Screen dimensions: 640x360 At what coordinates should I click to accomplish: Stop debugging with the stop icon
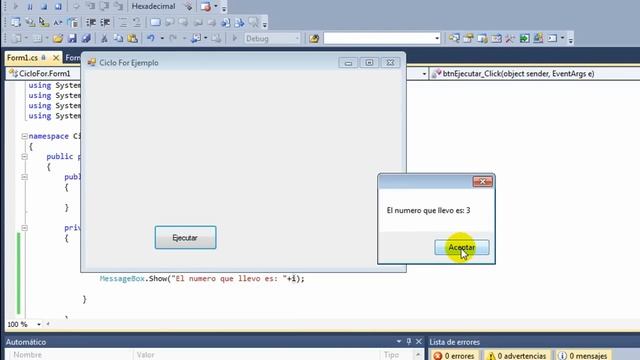coord(44,7)
